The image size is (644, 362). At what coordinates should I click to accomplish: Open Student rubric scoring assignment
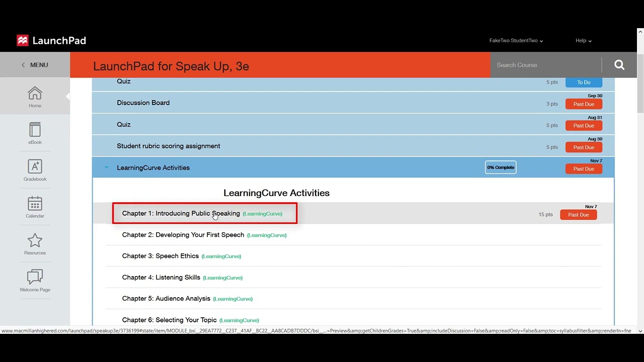tap(168, 146)
